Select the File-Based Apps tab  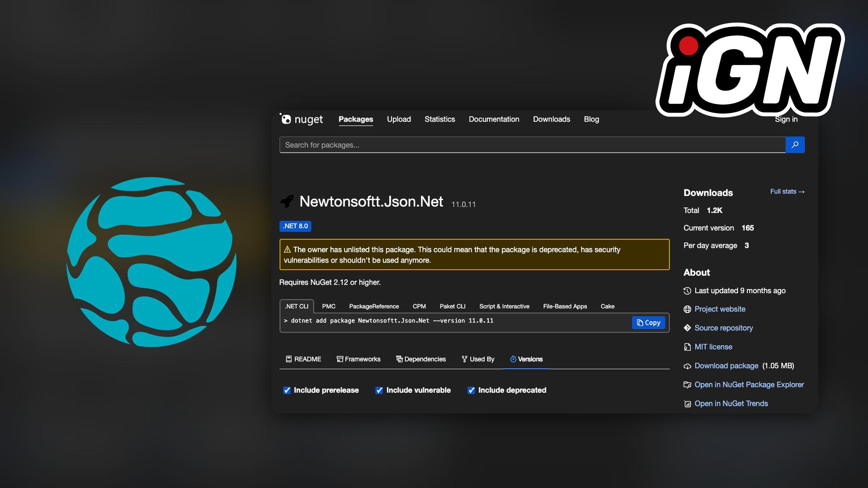pos(565,306)
